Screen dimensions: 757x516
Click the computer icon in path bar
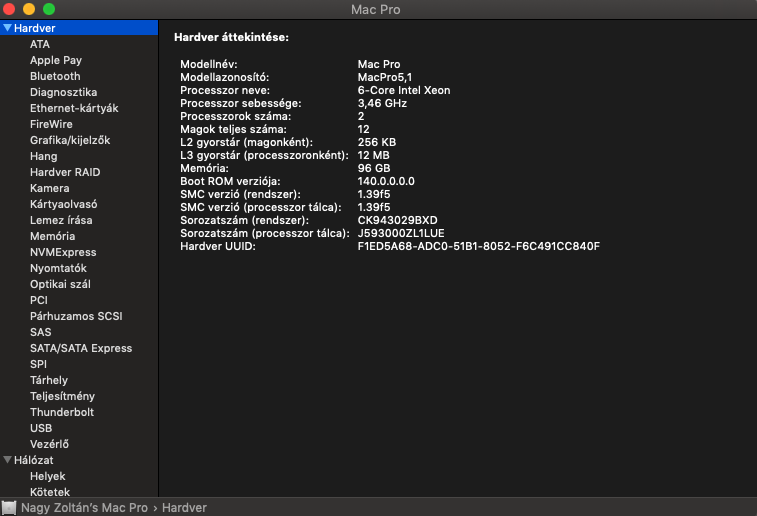coord(9,508)
